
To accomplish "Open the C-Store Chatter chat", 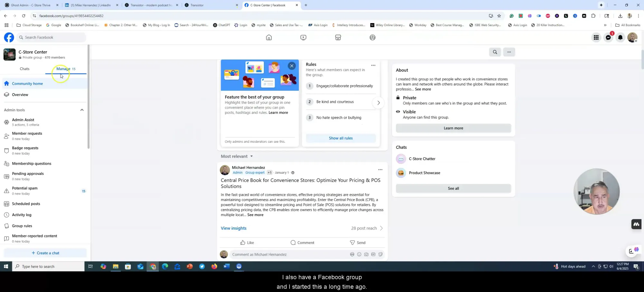I will click(x=453, y=159).
